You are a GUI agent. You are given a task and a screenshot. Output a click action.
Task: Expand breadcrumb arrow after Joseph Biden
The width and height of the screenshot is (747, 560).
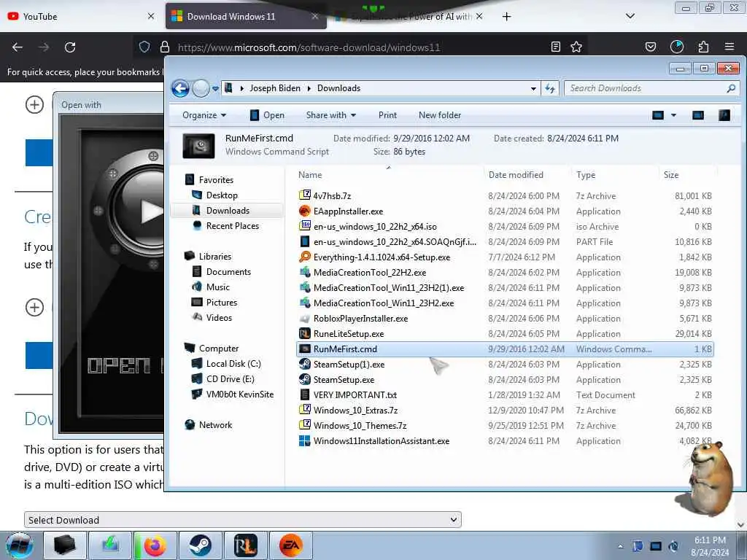click(x=309, y=88)
